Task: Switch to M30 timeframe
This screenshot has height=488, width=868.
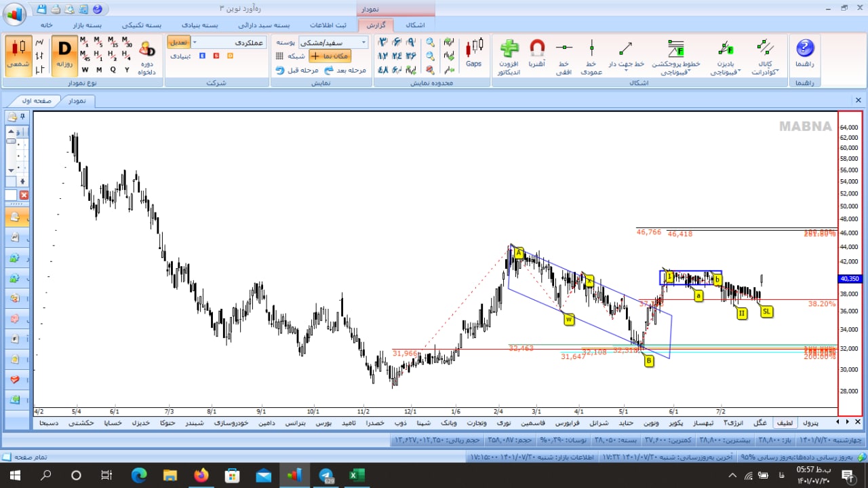Action: [127, 41]
